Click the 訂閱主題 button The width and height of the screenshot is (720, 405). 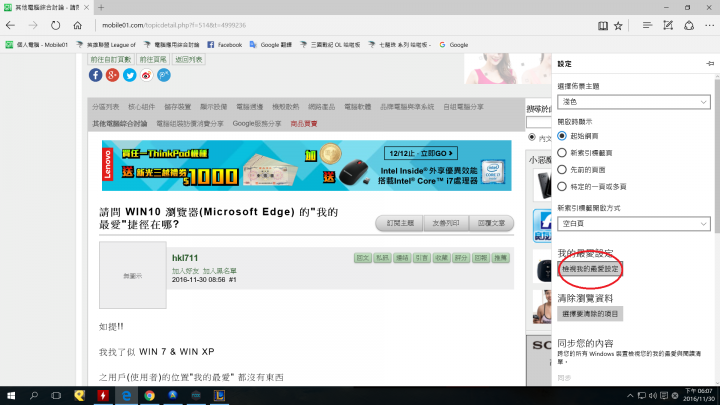pyautogui.click(x=400, y=223)
